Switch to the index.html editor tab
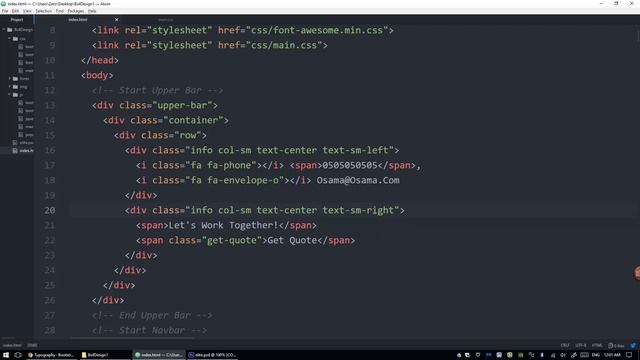640x360 pixels. [x=78, y=20]
